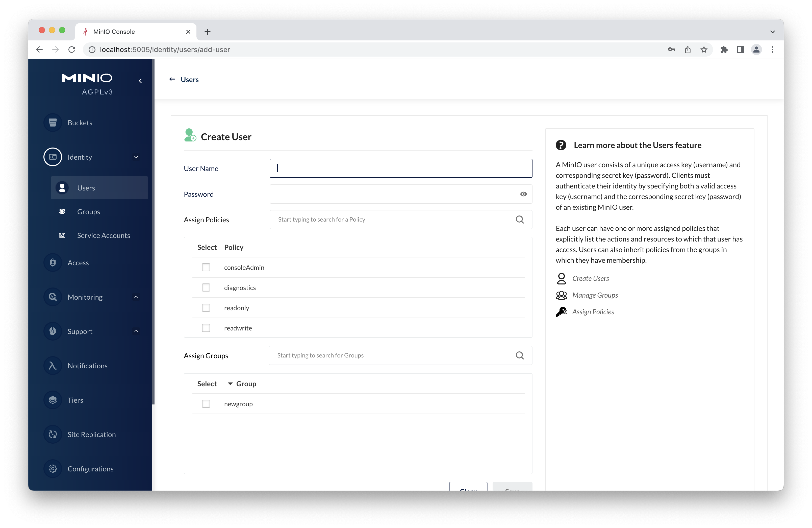Check the consoleAdmin policy checkbox

(206, 267)
